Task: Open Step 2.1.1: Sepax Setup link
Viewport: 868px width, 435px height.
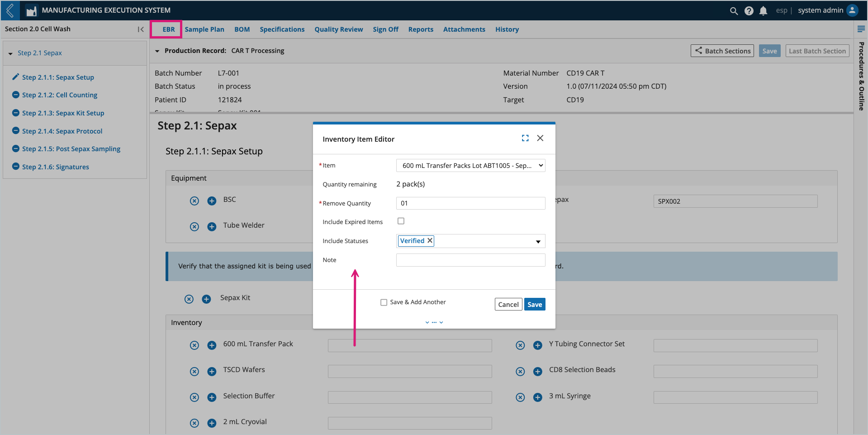Action: coord(58,77)
